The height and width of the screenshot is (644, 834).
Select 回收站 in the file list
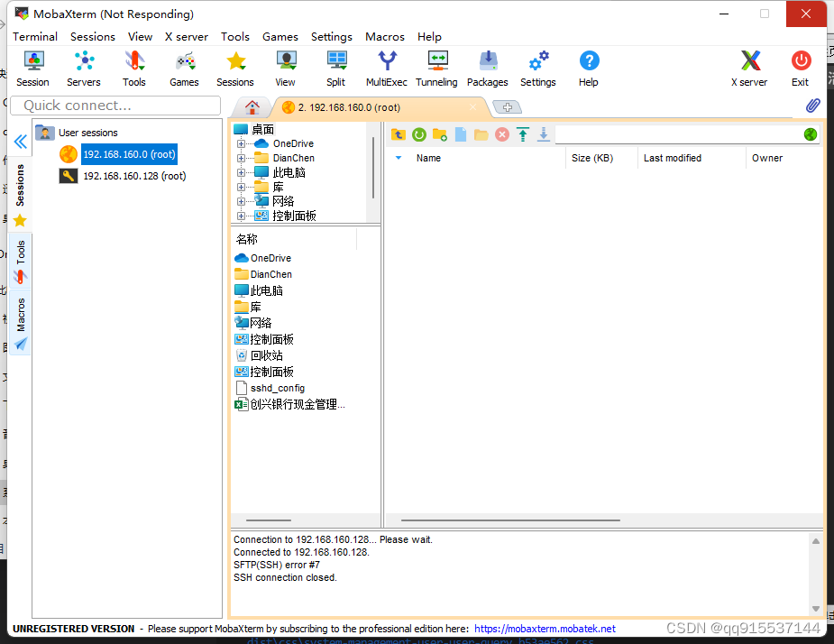[266, 355]
